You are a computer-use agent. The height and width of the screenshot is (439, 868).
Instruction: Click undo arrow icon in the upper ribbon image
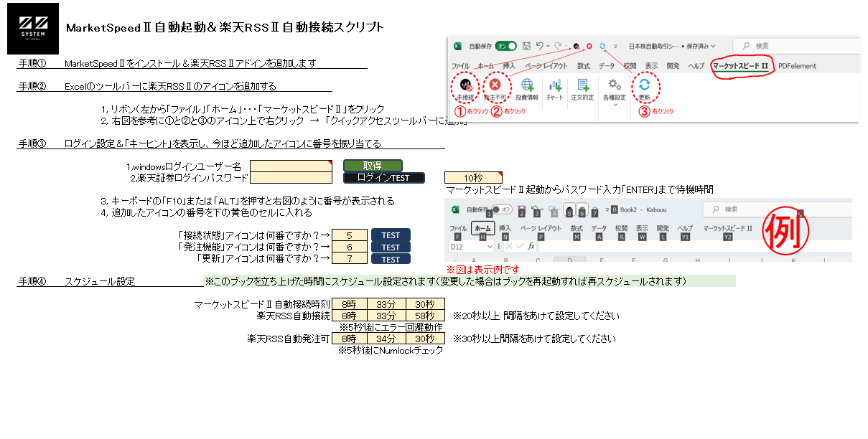tap(539, 46)
